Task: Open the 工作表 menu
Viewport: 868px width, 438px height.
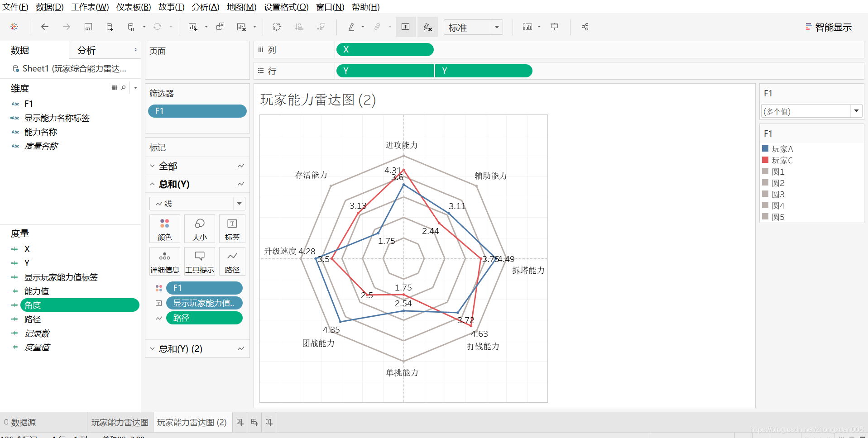Action: [90, 7]
